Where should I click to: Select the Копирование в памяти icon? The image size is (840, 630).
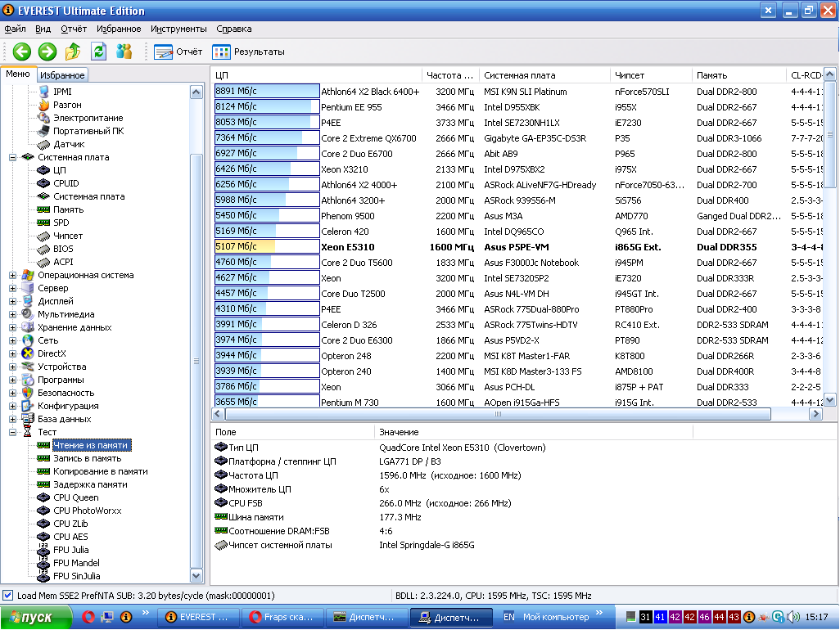pyautogui.click(x=43, y=471)
